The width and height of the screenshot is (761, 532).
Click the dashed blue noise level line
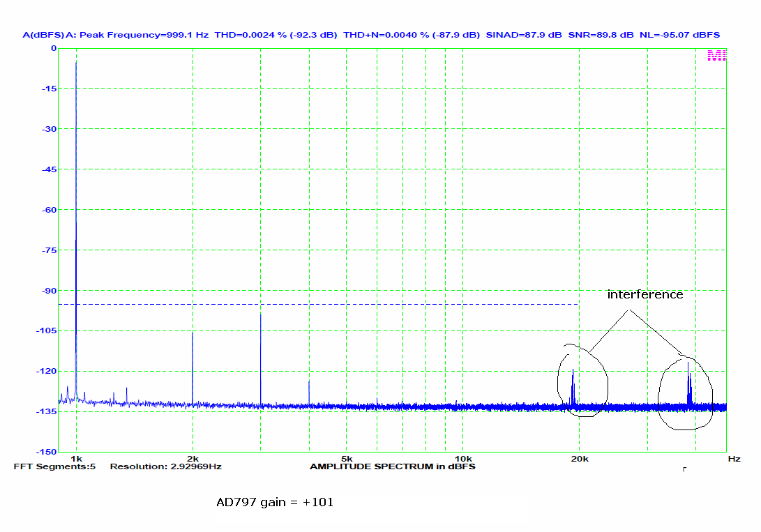click(318, 305)
